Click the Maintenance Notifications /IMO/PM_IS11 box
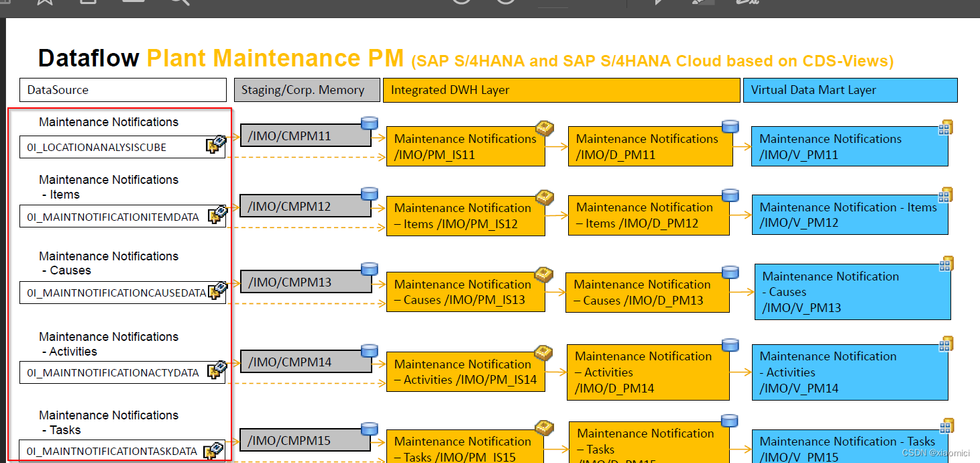 466,146
